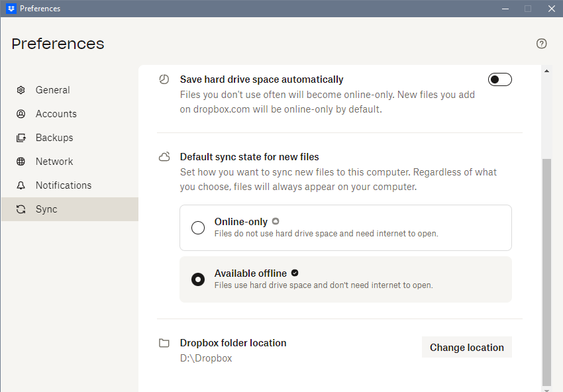The image size is (563, 392).
Task: Click the Accounts person icon
Action: (21, 114)
